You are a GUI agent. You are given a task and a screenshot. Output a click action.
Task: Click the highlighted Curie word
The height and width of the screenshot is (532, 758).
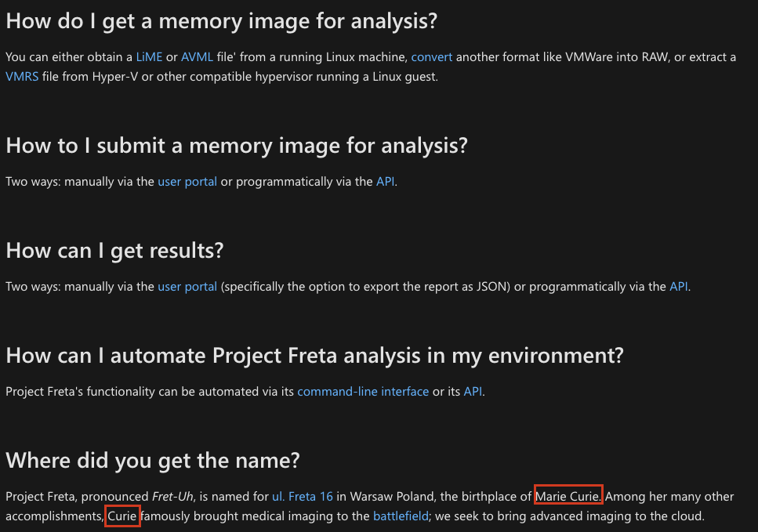pyautogui.click(x=122, y=516)
